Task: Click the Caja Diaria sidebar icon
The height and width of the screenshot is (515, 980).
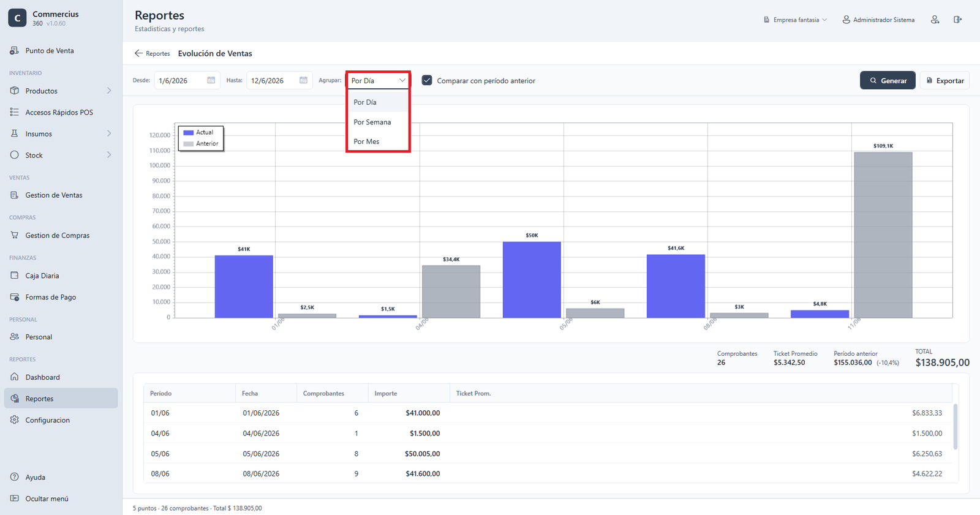Action: [15, 276]
